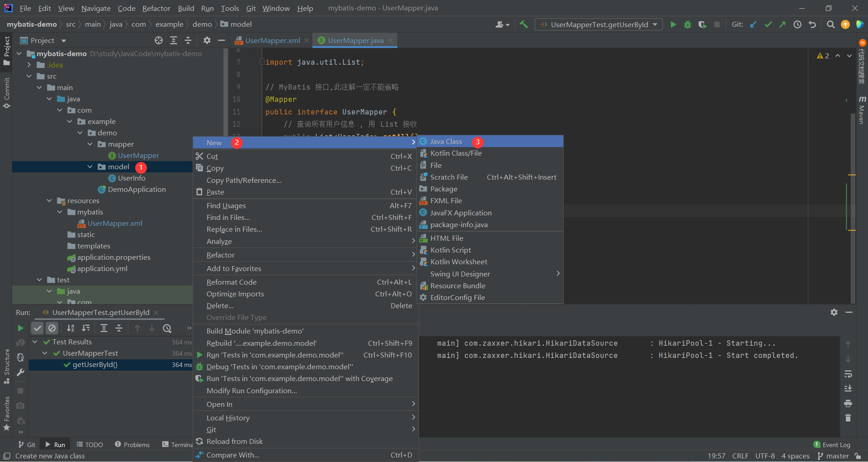Open Project panel settings gear
This screenshot has height=462, width=868.
[207, 40]
